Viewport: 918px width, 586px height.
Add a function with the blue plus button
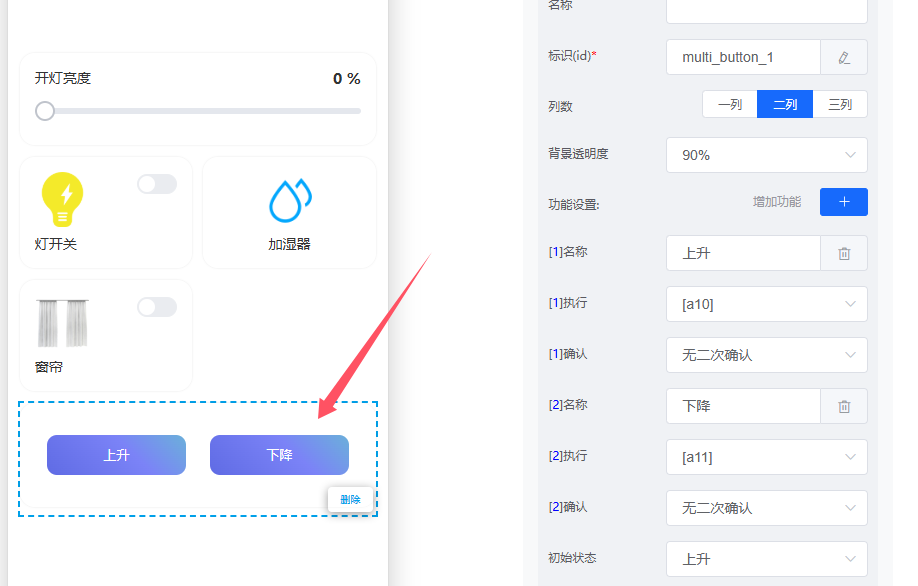[x=843, y=202]
